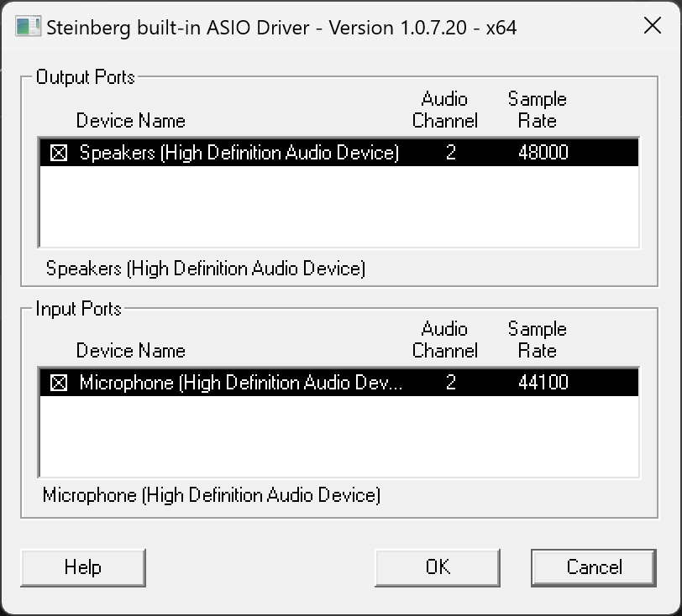Select the Microphone device name in Input Ports
Viewport: 682px width, 616px height.
241,383
